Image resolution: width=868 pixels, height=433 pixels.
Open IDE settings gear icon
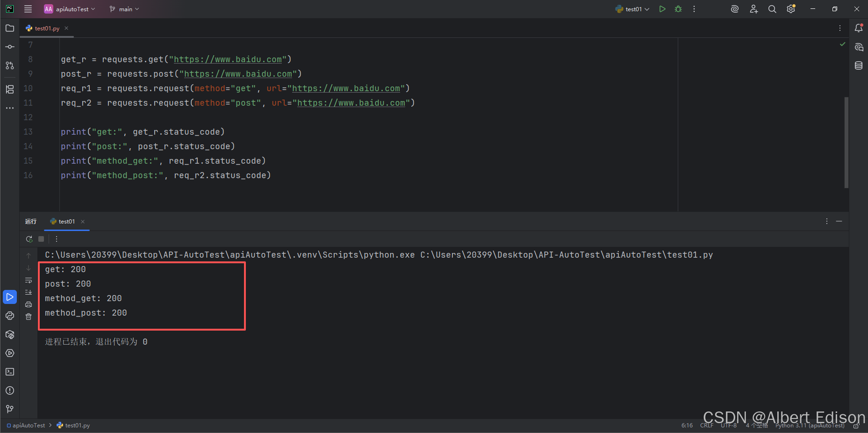[x=791, y=9]
